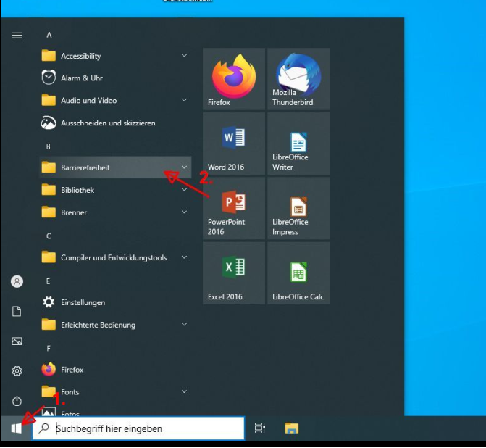The height and width of the screenshot is (448, 486).
Task: Expand the Accessibility folder chevron
Action: pyautogui.click(x=184, y=56)
